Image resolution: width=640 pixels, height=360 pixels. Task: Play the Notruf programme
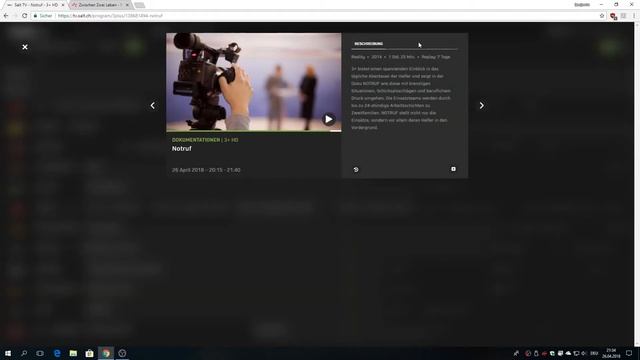(329, 119)
